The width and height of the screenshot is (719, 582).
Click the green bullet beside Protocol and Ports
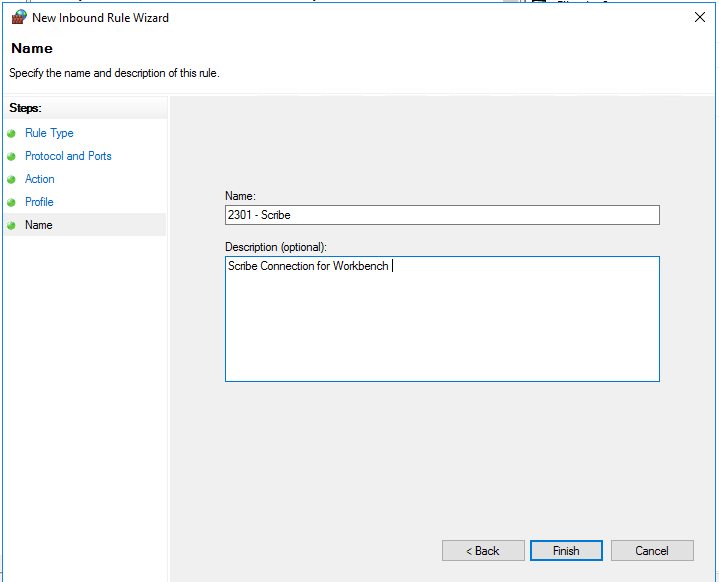[x=12, y=156]
